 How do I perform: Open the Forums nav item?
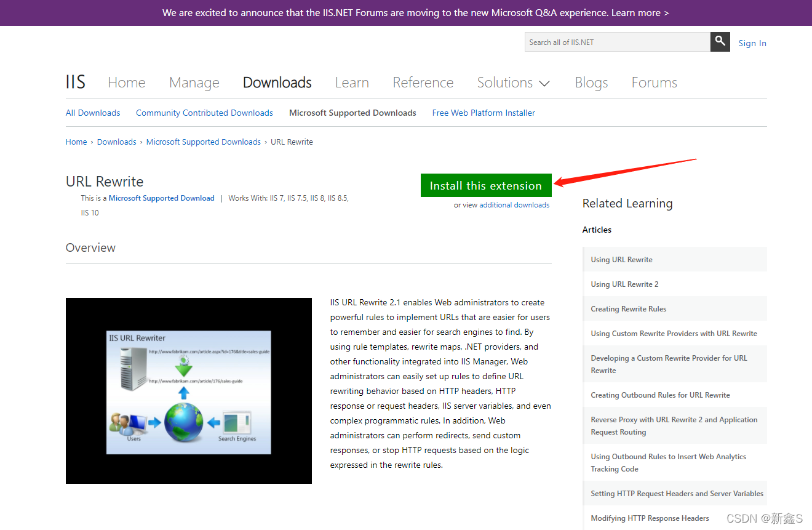(x=655, y=82)
